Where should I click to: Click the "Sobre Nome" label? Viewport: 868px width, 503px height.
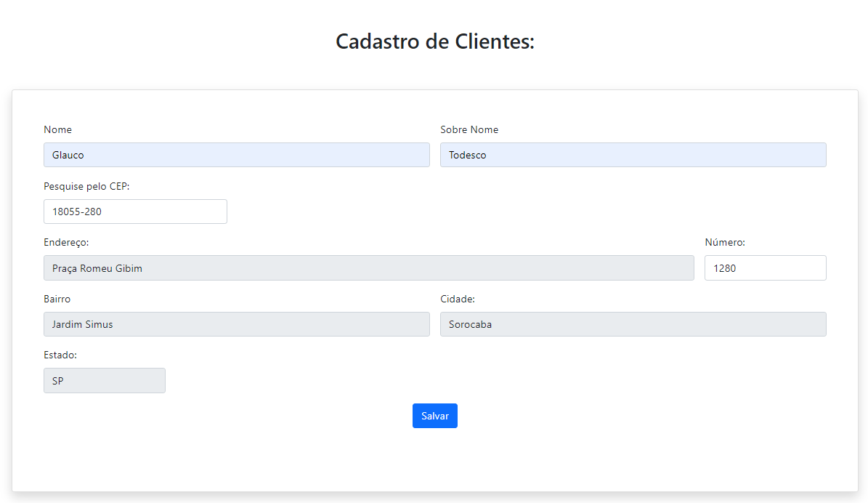(469, 129)
